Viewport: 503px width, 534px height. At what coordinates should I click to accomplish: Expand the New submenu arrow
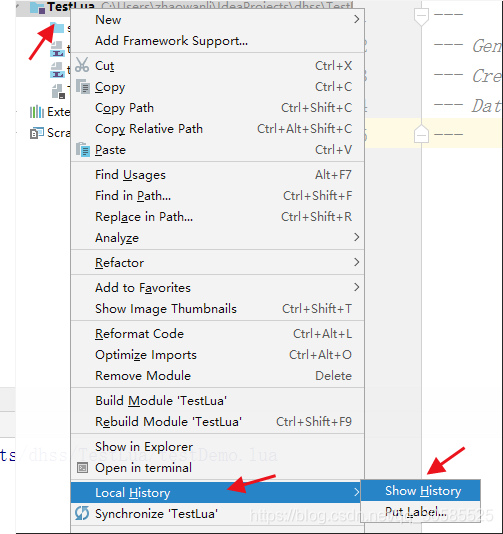pyautogui.click(x=356, y=19)
